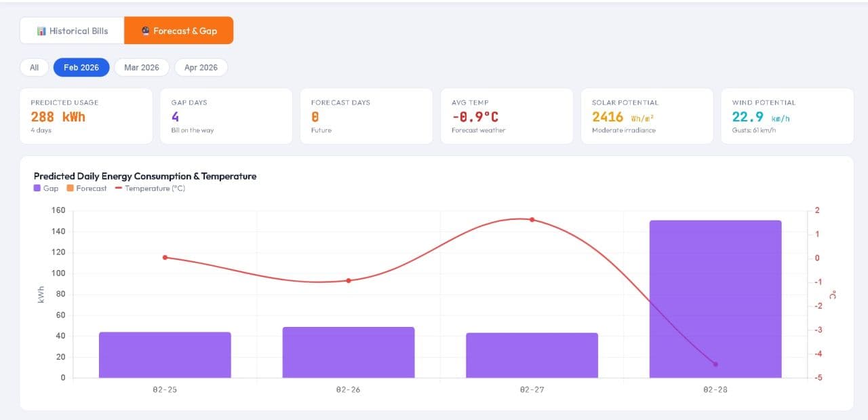
Task: Click the bar chart icon on Historical Bills tab
Action: [43, 31]
